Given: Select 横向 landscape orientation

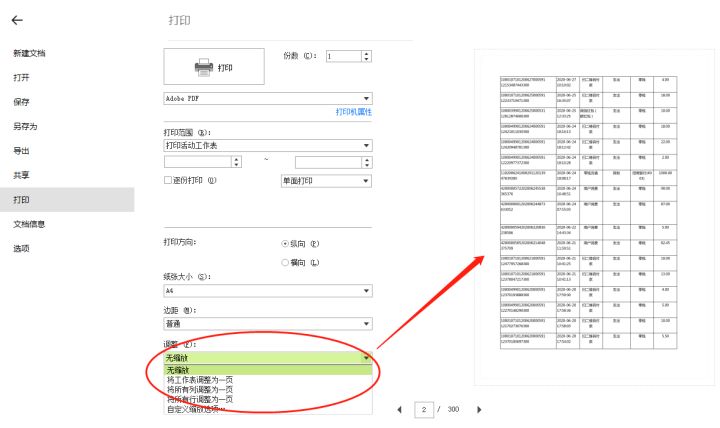Looking at the screenshot, I should coord(285,263).
